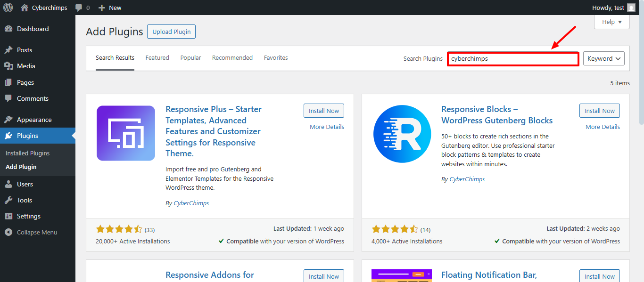Go to Installed Plugins submenu

coord(27,153)
